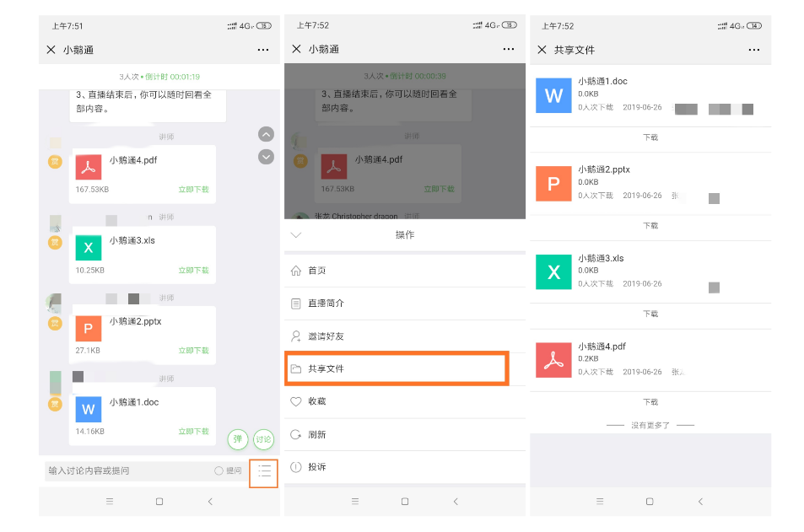The height and width of the screenshot is (532, 804).
Task: Click the 小鹅通4.pdf file name in 共享文件
Action: (602, 346)
